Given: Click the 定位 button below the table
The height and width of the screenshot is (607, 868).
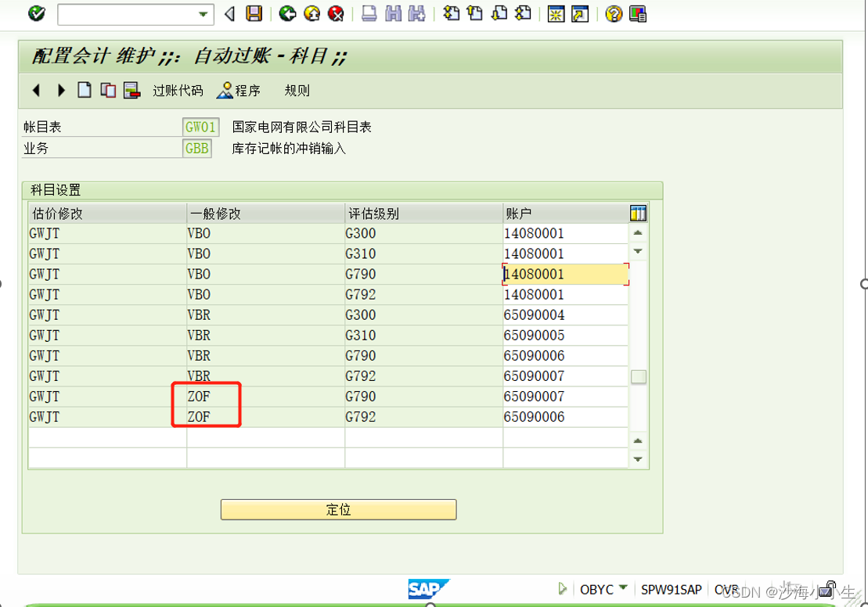Looking at the screenshot, I should [338, 509].
